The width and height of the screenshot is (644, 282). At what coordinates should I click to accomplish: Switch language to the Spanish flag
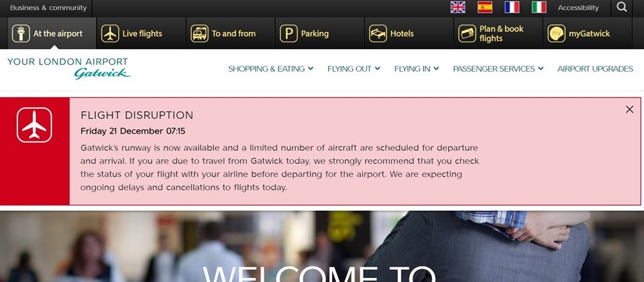tap(485, 7)
